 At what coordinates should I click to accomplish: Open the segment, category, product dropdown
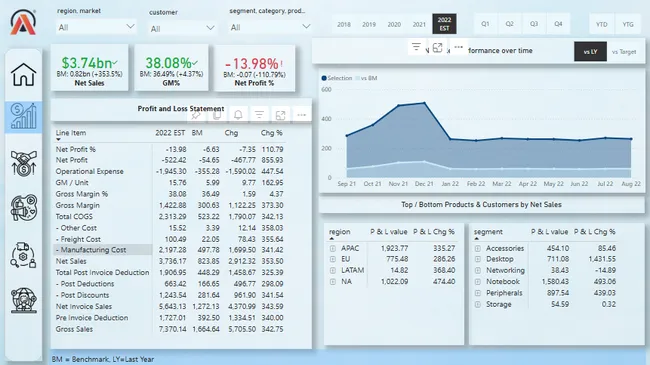coord(270,27)
